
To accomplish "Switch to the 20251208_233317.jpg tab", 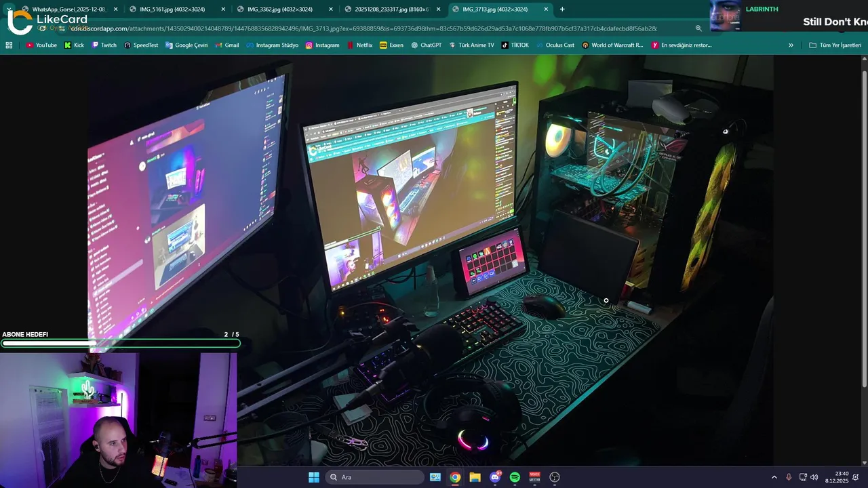I will click(x=392, y=9).
